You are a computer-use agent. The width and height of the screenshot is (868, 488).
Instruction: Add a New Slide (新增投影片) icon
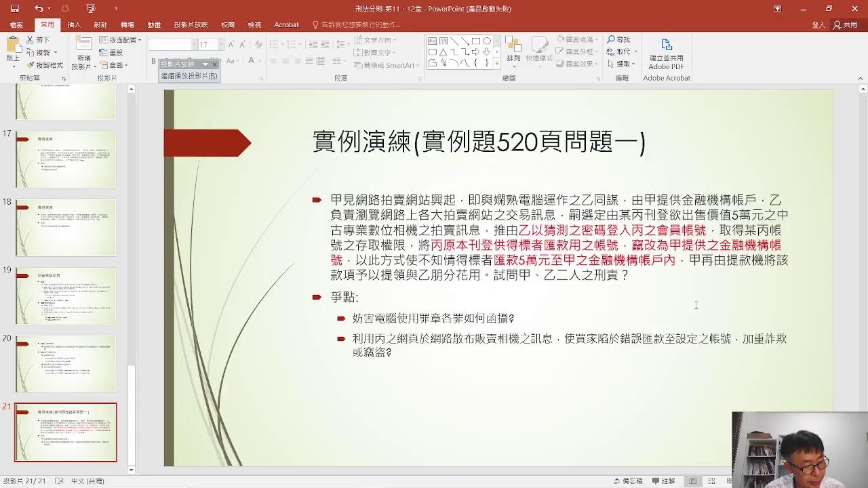(x=84, y=44)
